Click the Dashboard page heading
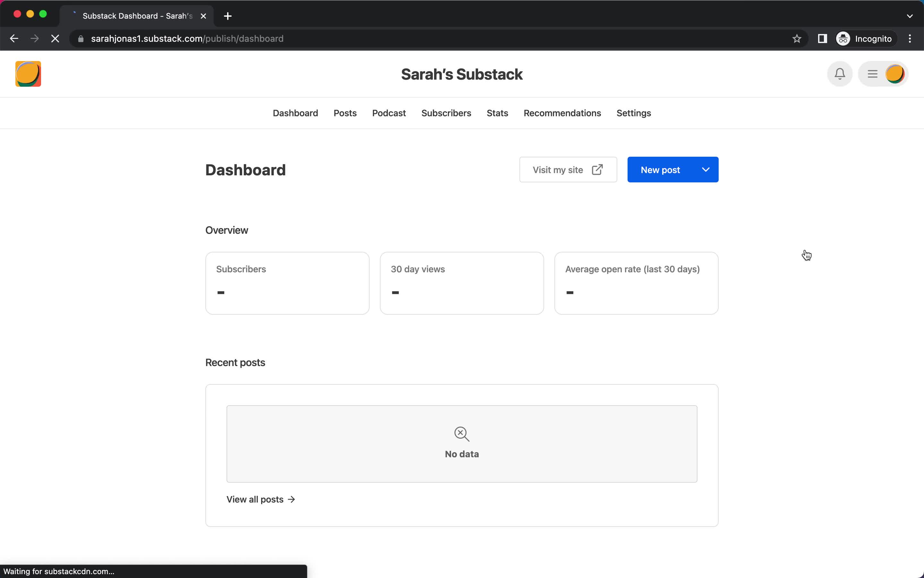The width and height of the screenshot is (924, 578). coord(245,170)
